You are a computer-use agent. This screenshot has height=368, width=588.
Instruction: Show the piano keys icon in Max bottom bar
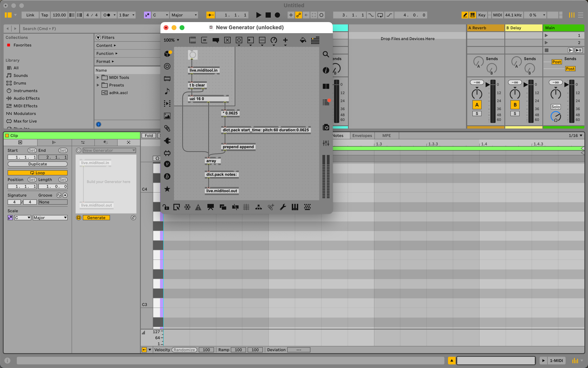point(295,207)
